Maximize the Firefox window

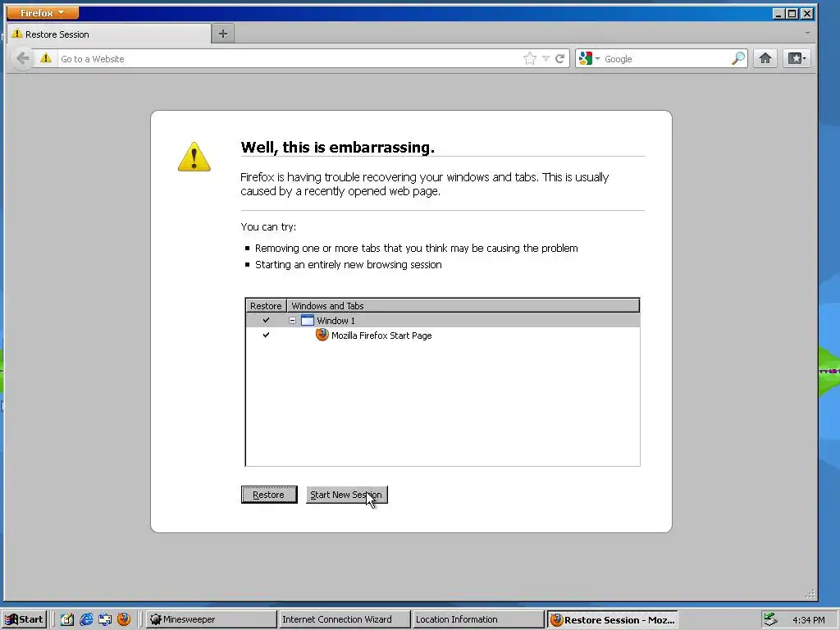pos(792,13)
